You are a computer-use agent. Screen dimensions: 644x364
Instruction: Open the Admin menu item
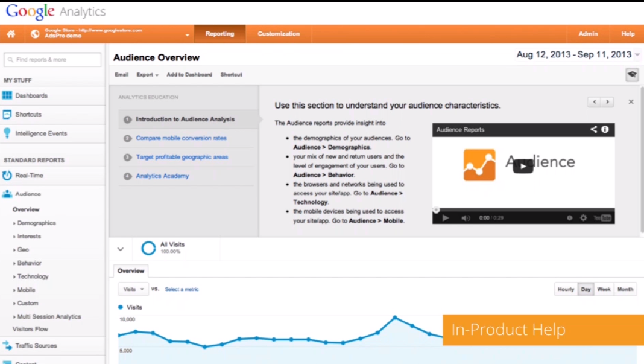click(588, 34)
